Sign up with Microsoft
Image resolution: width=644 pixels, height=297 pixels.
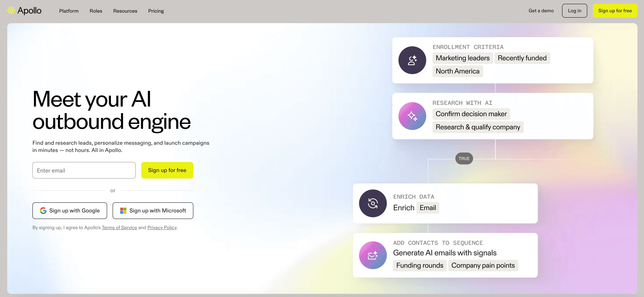(x=153, y=211)
